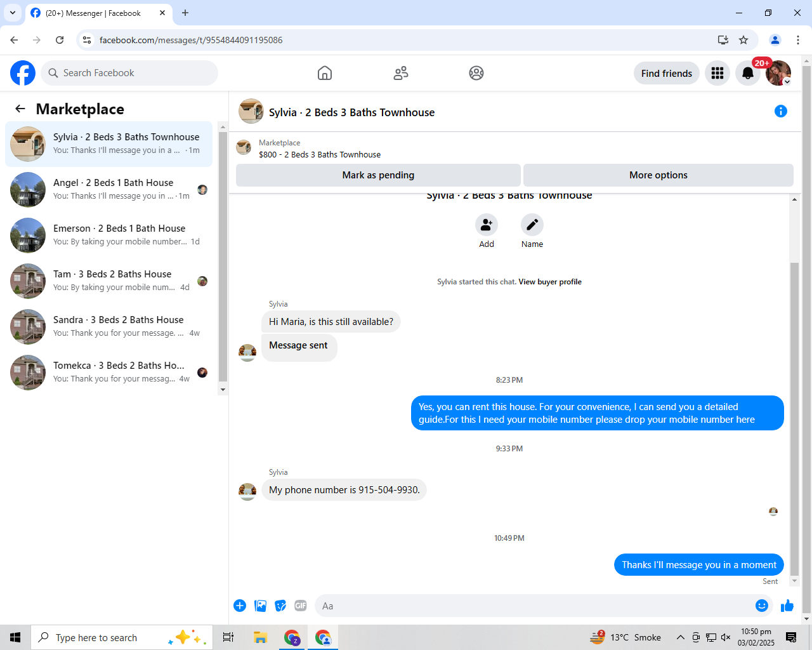This screenshot has width=812, height=650.
Task: Open the Groups icon in top navigation
Action: click(476, 73)
